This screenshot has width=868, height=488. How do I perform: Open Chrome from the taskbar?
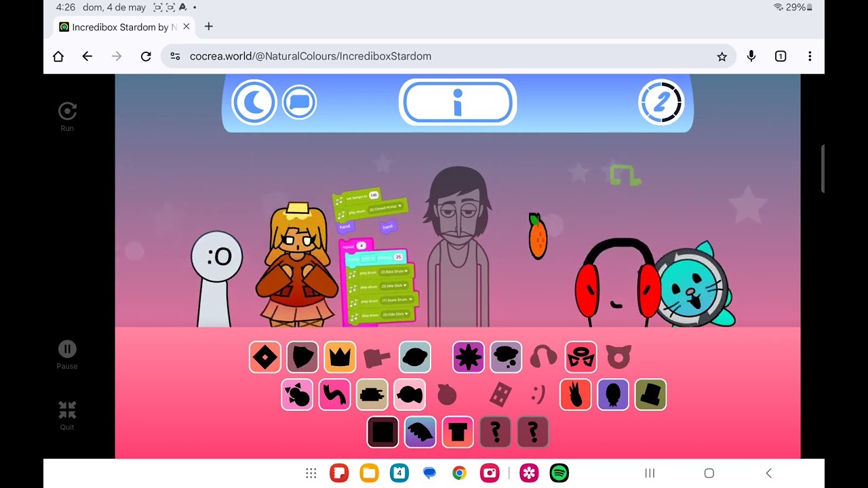pos(459,473)
